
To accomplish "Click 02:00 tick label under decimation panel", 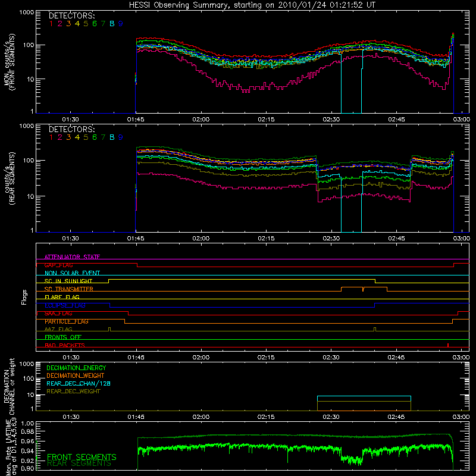I will pyautogui.click(x=201, y=417).
